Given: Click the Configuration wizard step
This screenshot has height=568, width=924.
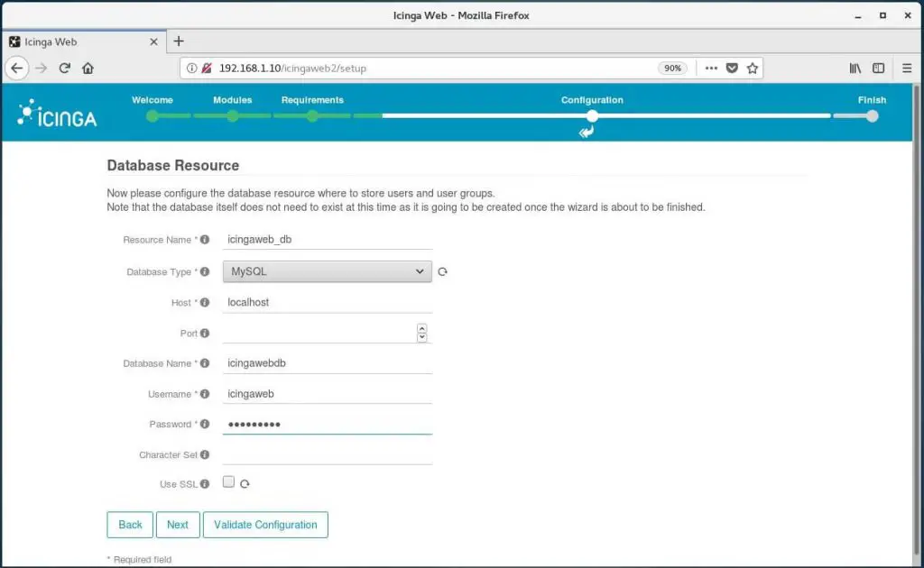Looking at the screenshot, I should pos(592,100).
